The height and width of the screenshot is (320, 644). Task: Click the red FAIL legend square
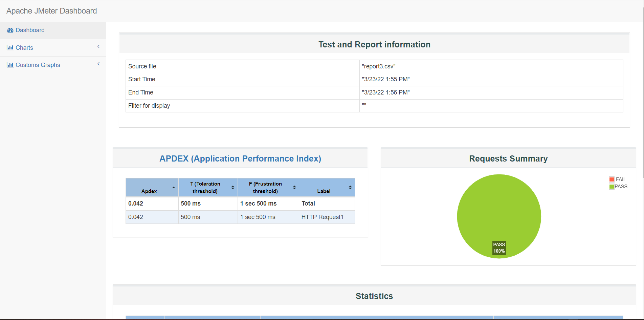click(611, 179)
